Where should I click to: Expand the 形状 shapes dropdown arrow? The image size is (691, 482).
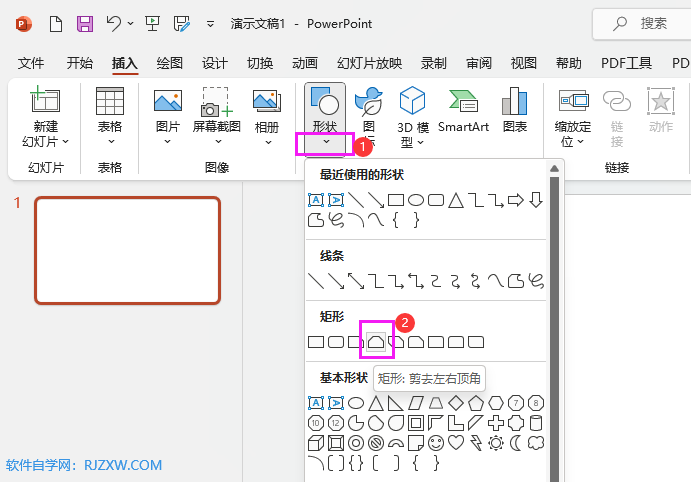pyautogui.click(x=325, y=143)
